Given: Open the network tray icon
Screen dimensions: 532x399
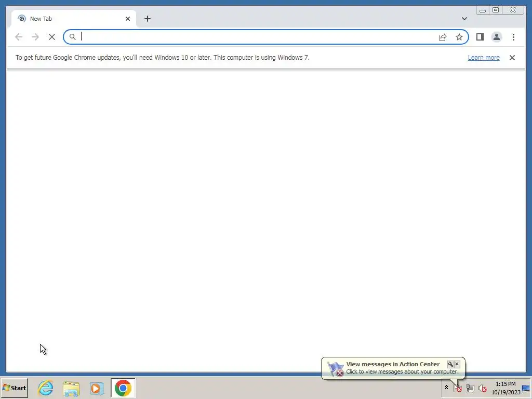Looking at the screenshot, I should (x=470, y=388).
